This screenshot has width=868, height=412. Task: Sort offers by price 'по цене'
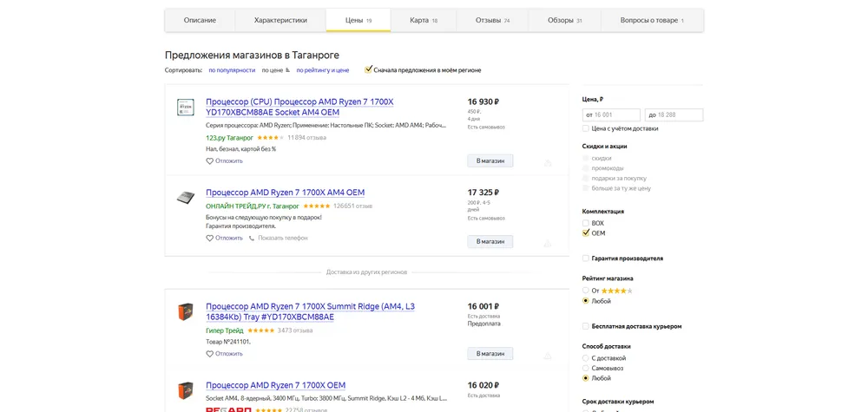coord(273,70)
